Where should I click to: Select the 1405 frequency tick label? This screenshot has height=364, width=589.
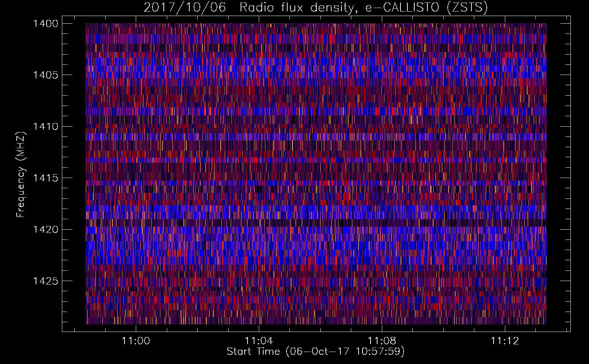coord(46,75)
